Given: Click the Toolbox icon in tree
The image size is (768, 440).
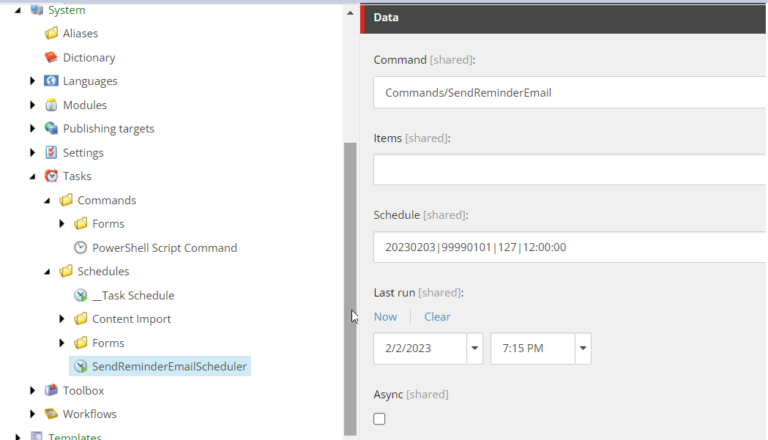Looking at the screenshot, I should coord(51,391).
